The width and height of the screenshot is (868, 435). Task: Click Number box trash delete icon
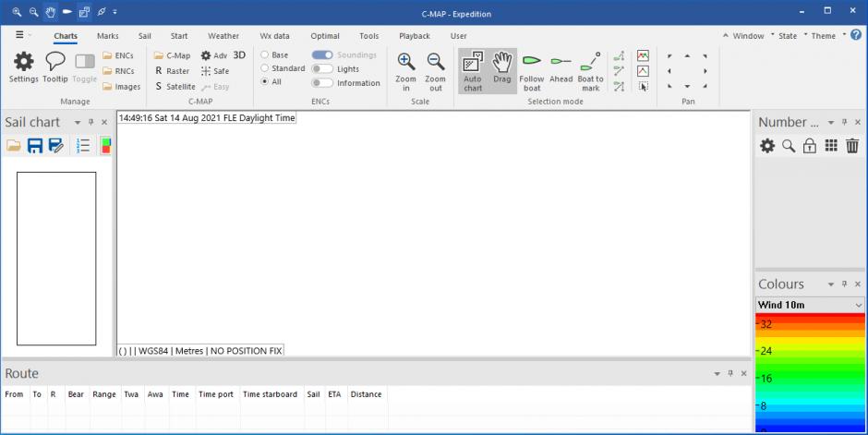[852, 146]
